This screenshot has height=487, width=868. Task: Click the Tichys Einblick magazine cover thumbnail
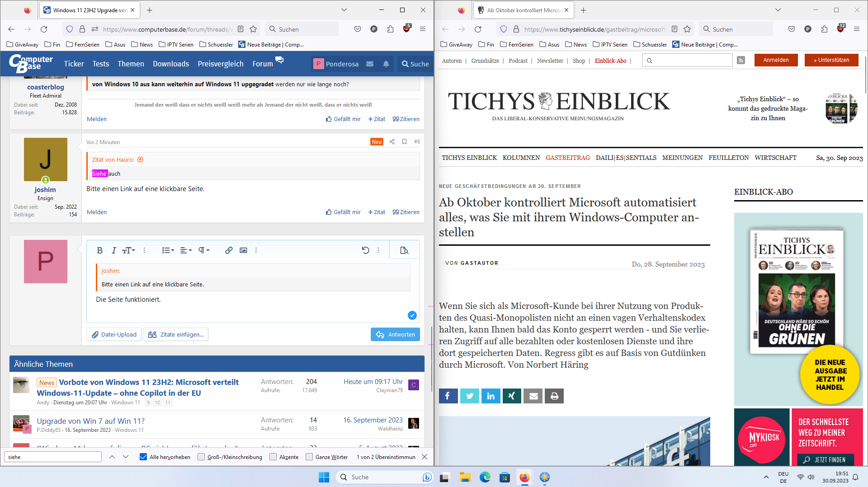pyautogui.click(x=841, y=108)
